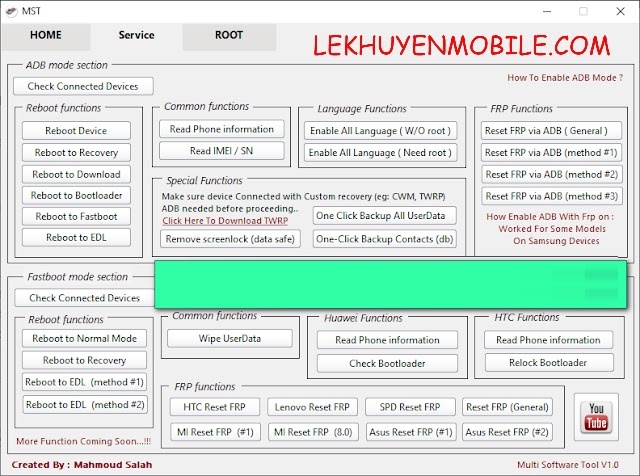Enable All Language without root
This screenshot has height=476, width=640.
coord(380,131)
